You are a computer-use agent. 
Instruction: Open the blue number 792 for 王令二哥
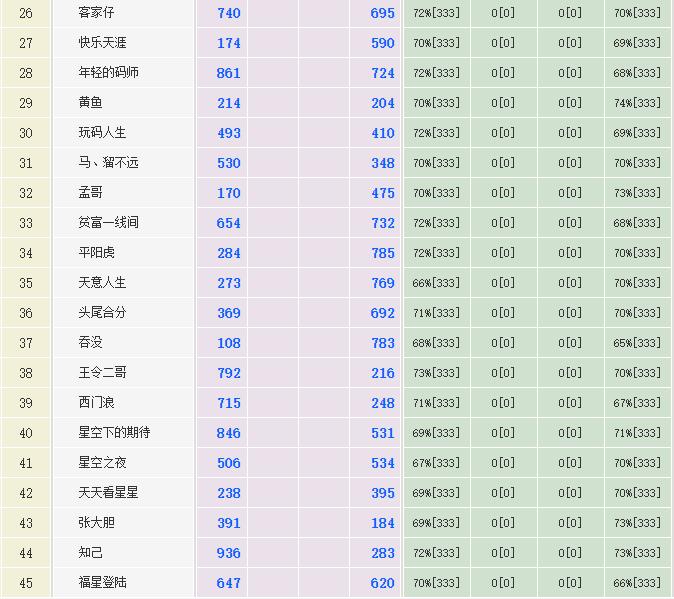(x=228, y=373)
